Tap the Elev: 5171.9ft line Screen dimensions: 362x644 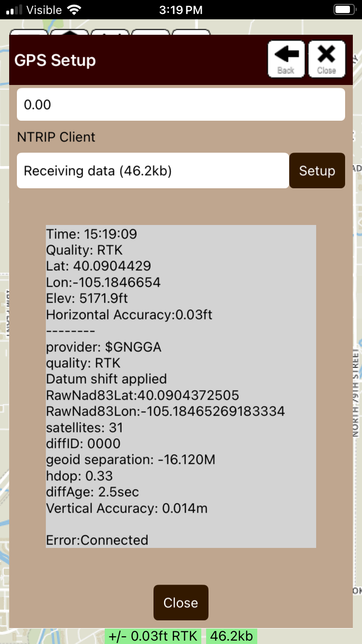87,299
